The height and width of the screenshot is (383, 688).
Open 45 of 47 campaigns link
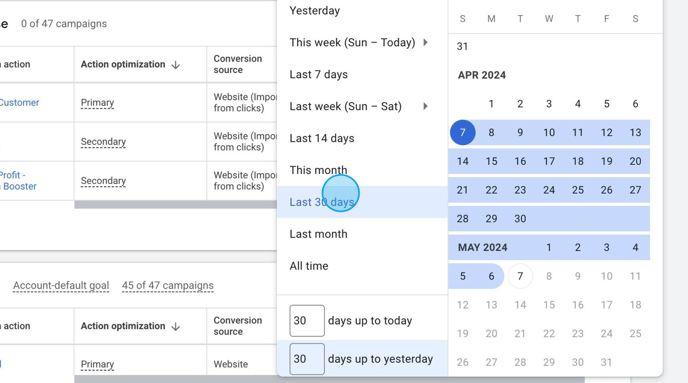[168, 286]
